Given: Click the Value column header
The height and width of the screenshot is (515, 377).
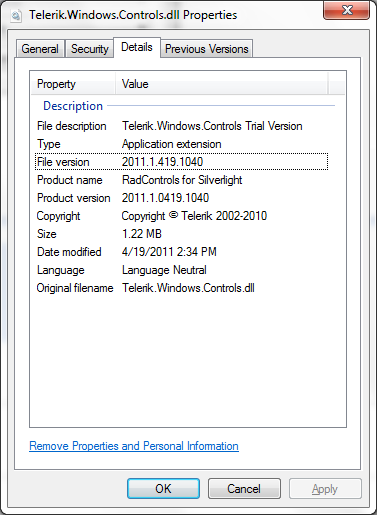Looking at the screenshot, I should (x=222, y=84).
